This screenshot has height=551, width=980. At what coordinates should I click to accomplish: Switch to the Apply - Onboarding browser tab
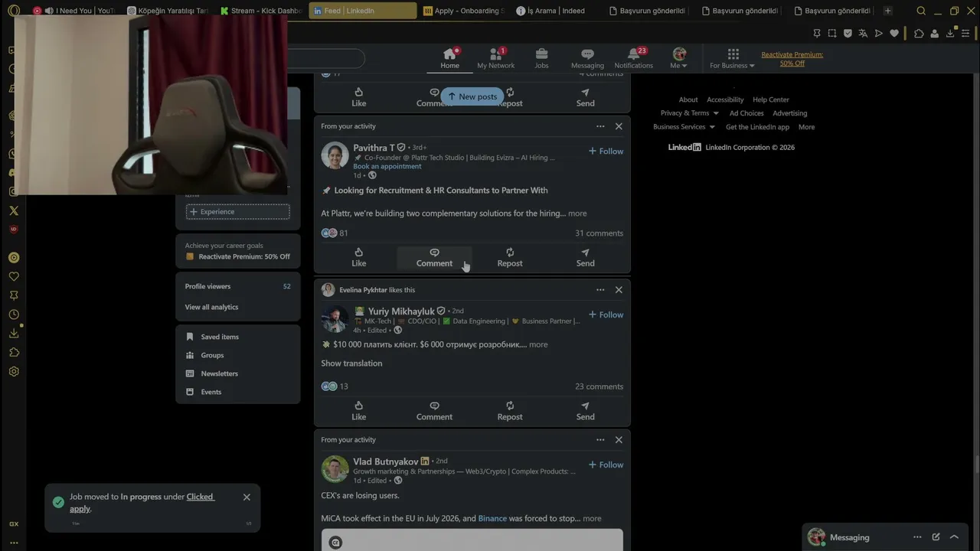pyautogui.click(x=464, y=11)
